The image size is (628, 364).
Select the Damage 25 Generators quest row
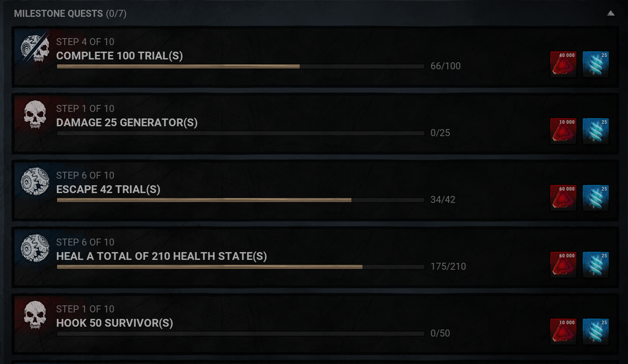(246, 123)
